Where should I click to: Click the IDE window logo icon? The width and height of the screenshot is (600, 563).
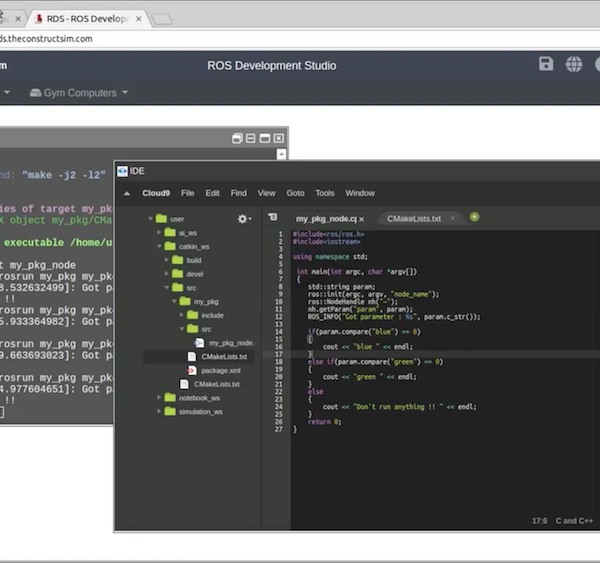point(122,171)
